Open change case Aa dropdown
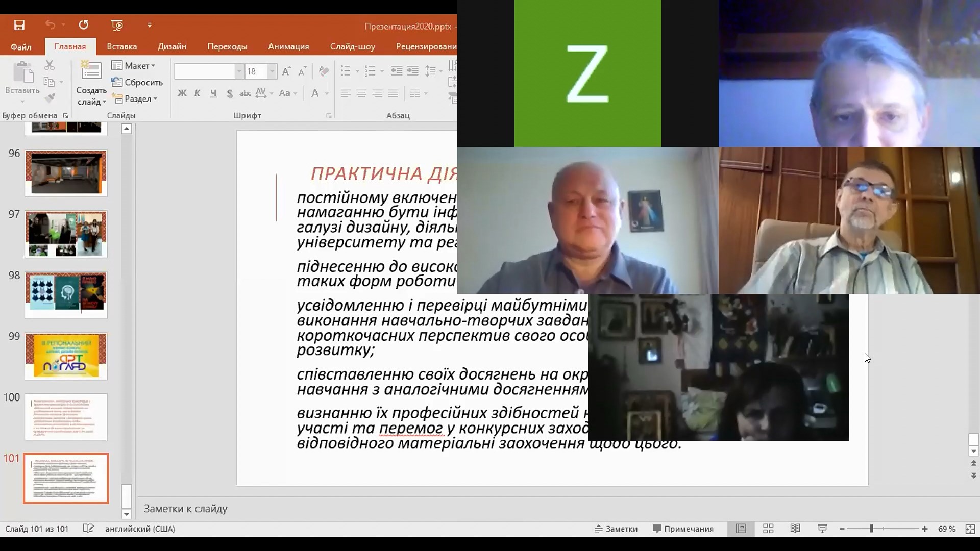Viewport: 980px width, 551px height. pyautogui.click(x=288, y=93)
